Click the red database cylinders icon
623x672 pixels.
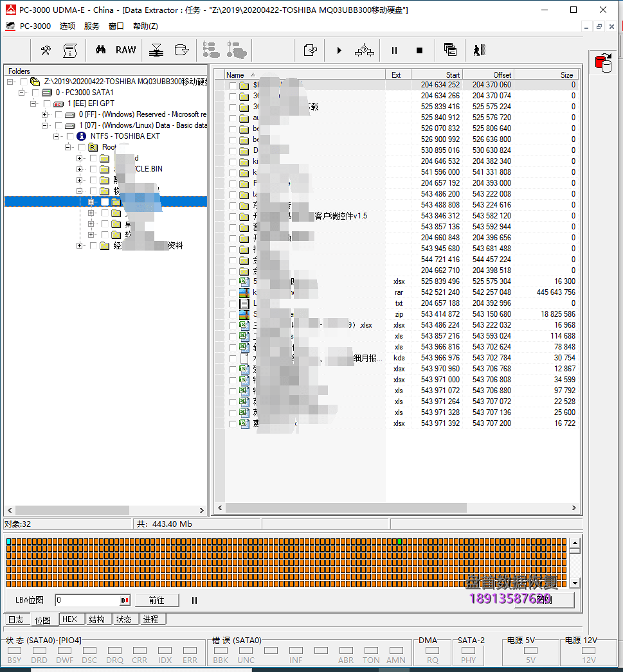coord(604,63)
